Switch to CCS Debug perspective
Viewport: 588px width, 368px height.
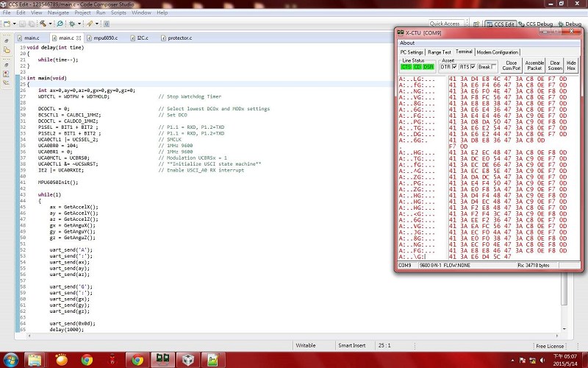click(535, 24)
